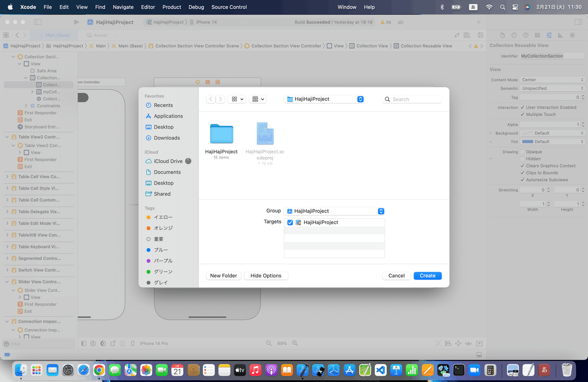The height and width of the screenshot is (382, 588).
Task: Enable the Hidden drawing checkbox
Action: coord(522,159)
